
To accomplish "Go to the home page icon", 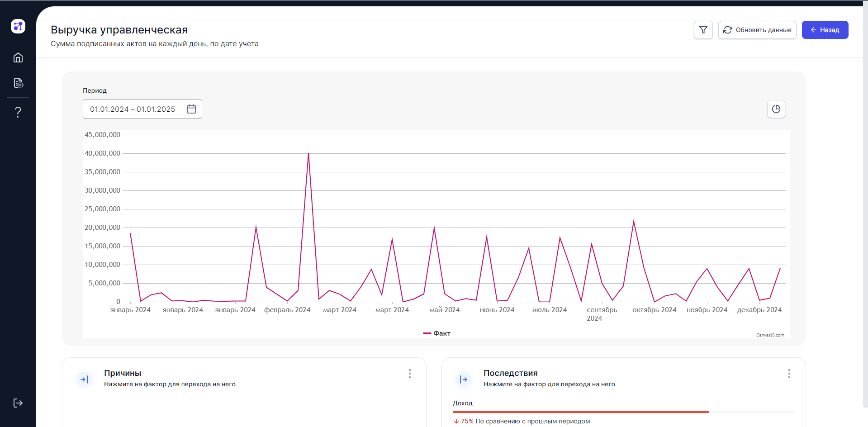I will coord(18,57).
